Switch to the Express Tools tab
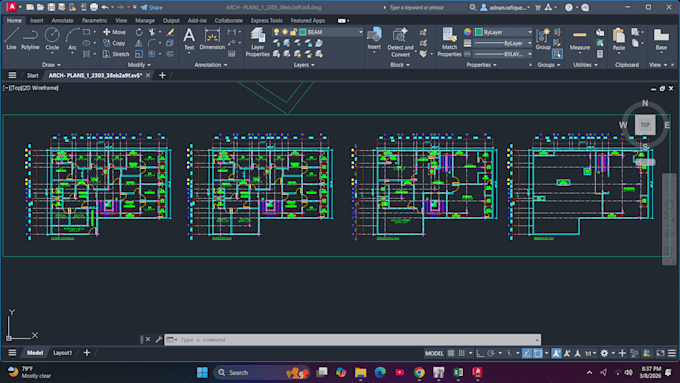This screenshot has height=383, width=680. [266, 20]
